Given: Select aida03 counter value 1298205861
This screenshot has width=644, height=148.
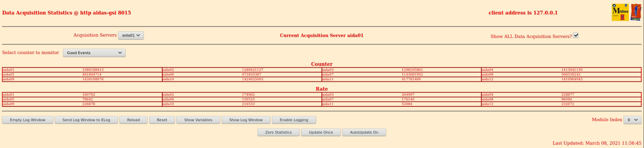Looking at the screenshot, I should [412, 70].
